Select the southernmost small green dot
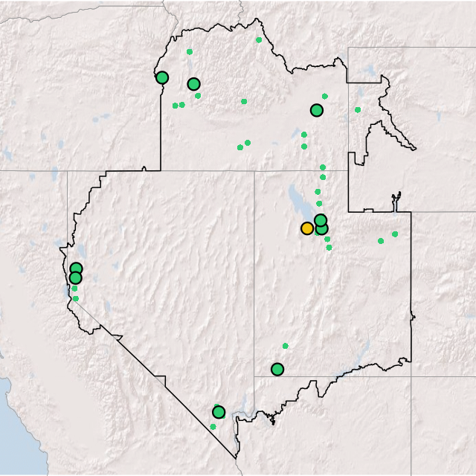The height and width of the screenshot is (476, 476). [x=213, y=427]
